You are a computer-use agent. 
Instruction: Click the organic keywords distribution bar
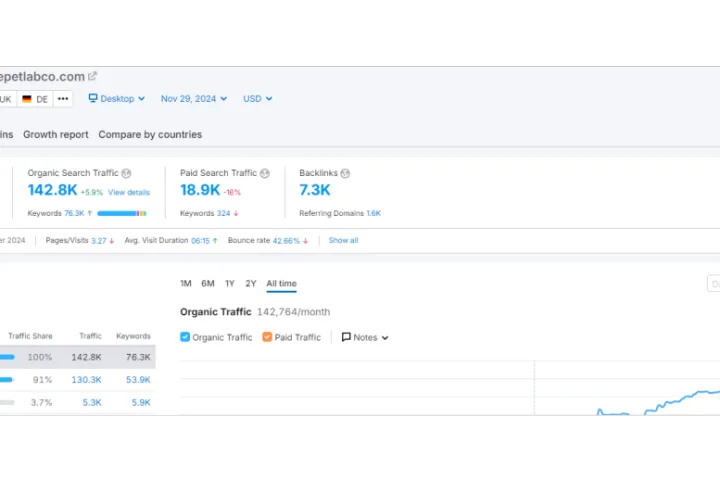122,213
